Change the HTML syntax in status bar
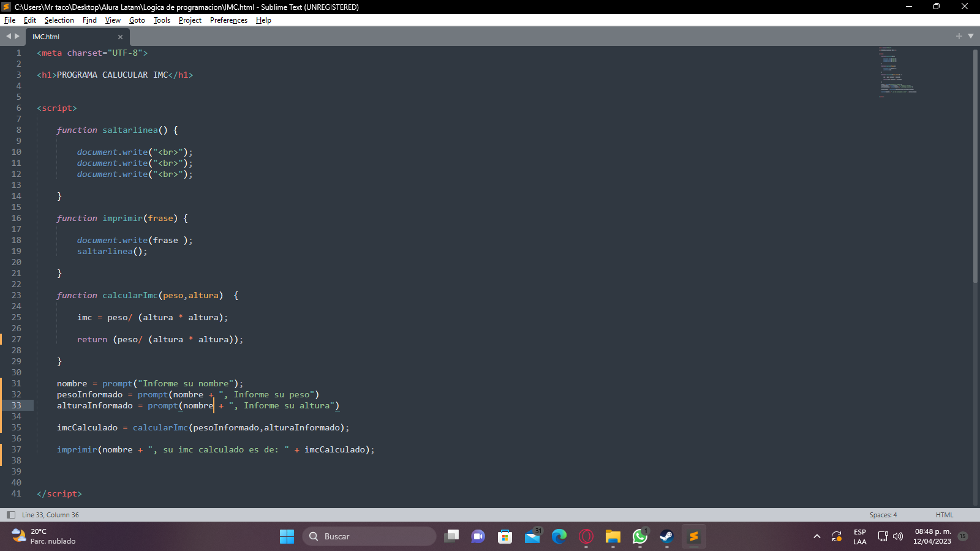 944,515
